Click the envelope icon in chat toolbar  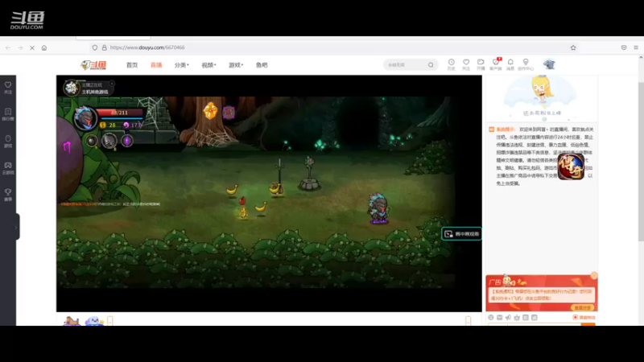coord(499,317)
